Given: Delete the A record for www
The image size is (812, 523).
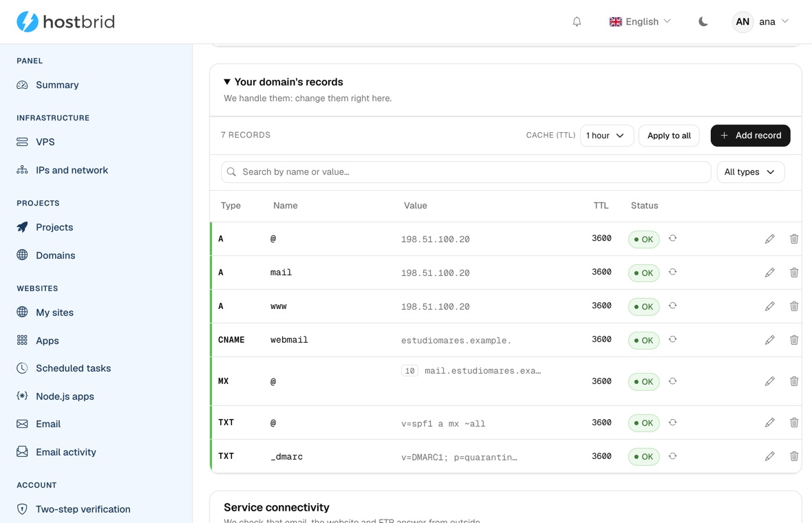Looking at the screenshot, I should click(x=794, y=306).
